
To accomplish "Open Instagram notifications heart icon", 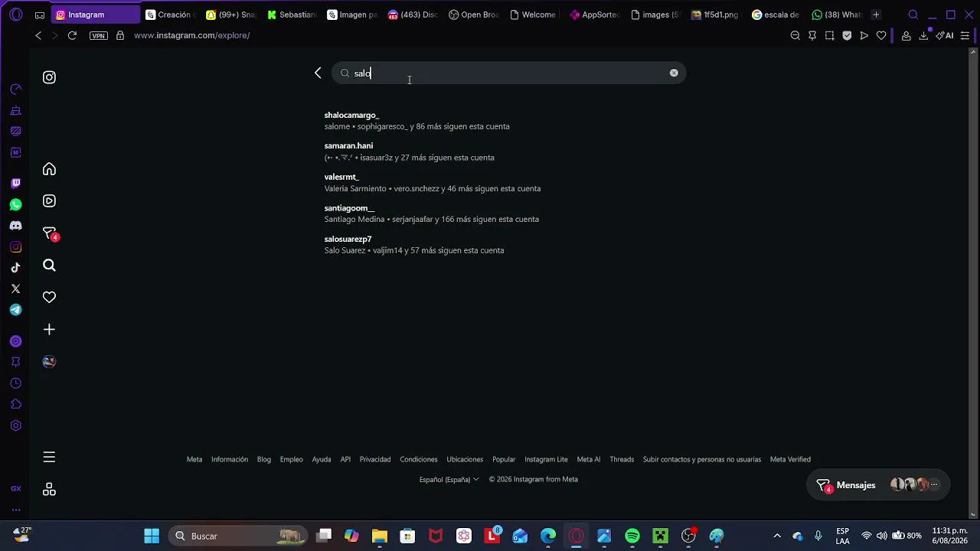I will [x=49, y=298].
